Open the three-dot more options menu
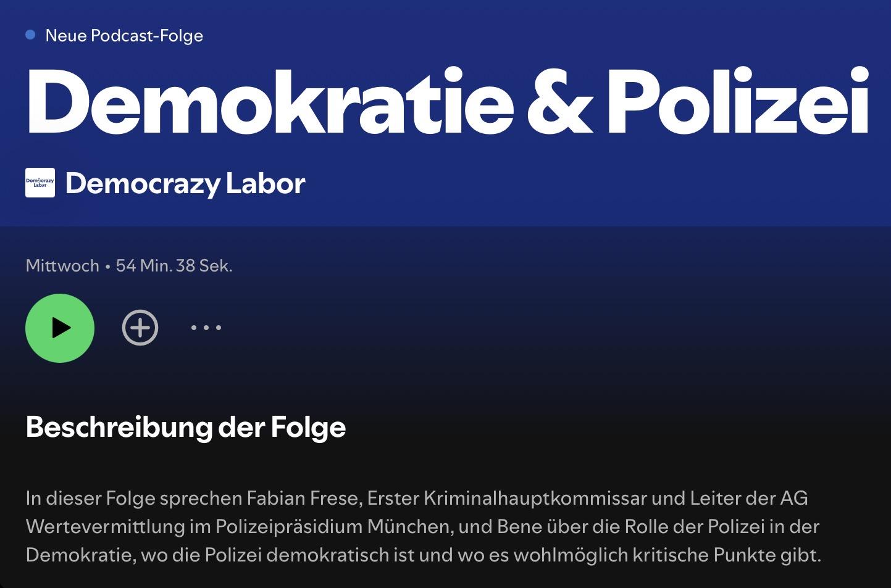Image resolution: width=891 pixels, height=588 pixels. tap(206, 328)
